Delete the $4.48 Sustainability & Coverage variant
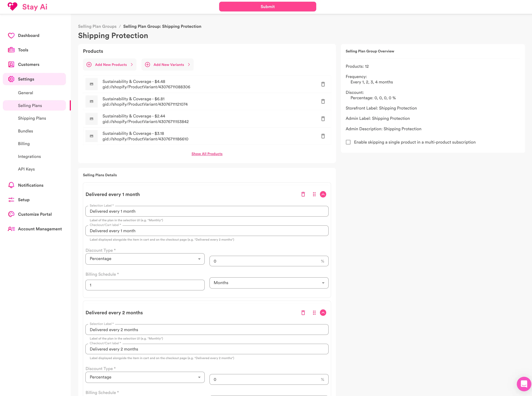The image size is (532, 396). 323,84
